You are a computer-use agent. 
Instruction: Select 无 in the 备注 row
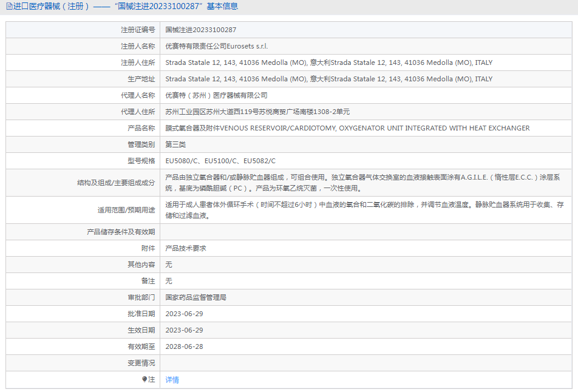coord(169,281)
